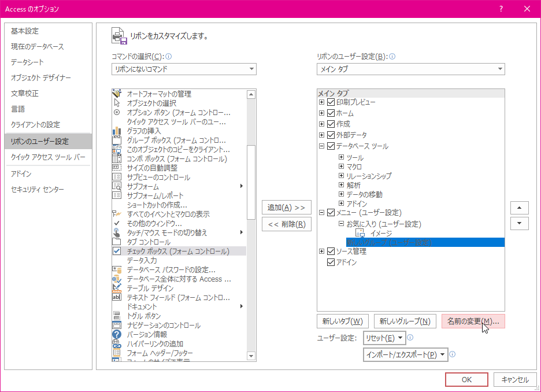Expand the リレーションシップ group node
Image resolution: width=541 pixels, height=392 pixels.
[341, 176]
